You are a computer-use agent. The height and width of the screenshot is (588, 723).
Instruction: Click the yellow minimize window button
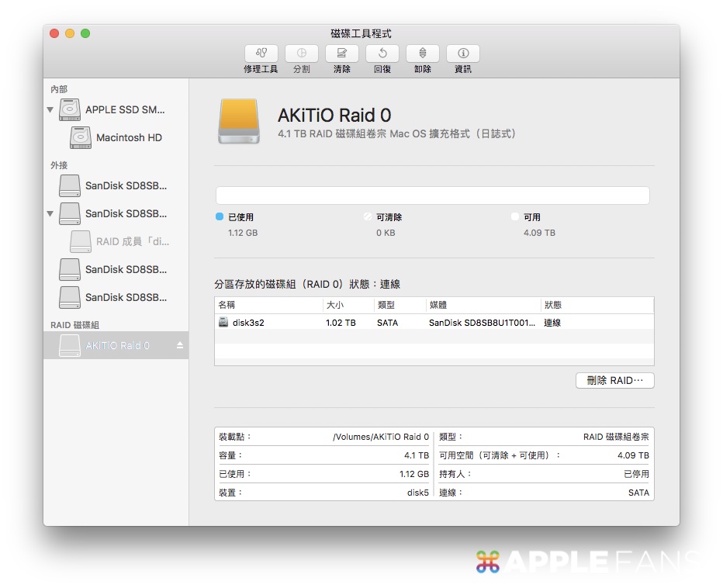[x=70, y=33]
